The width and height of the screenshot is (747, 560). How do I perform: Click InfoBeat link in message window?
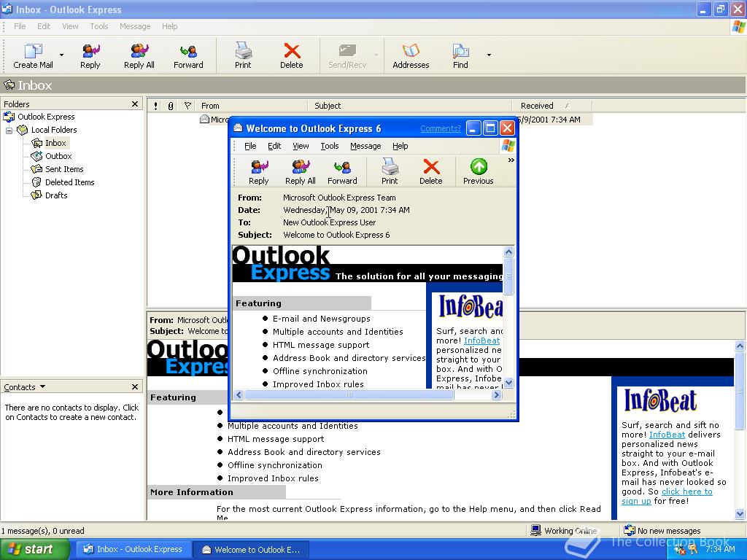[x=481, y=341]
